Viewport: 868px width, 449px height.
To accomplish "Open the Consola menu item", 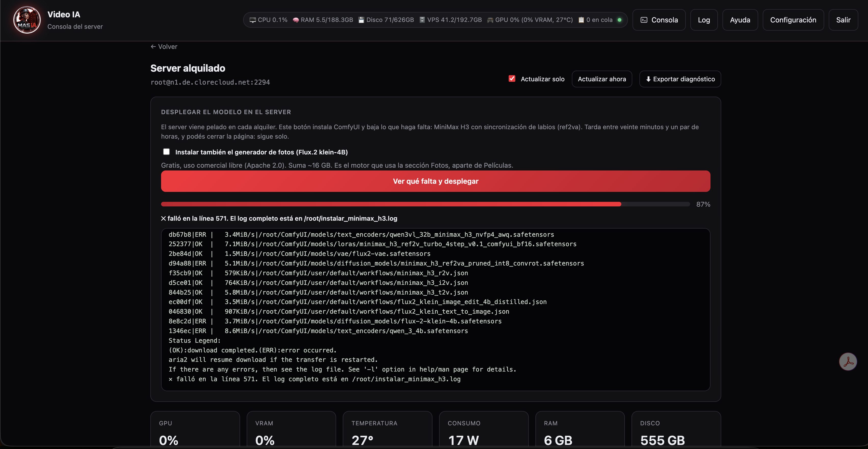I will point(659,20).
